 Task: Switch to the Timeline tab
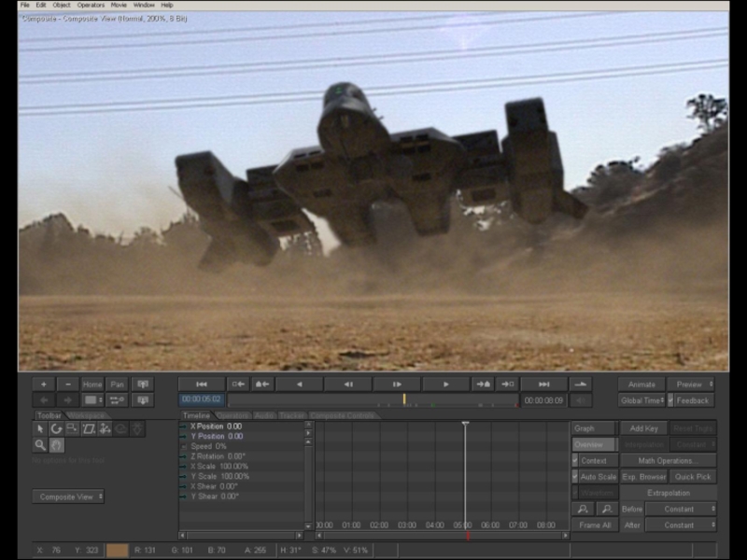[196, 415]
